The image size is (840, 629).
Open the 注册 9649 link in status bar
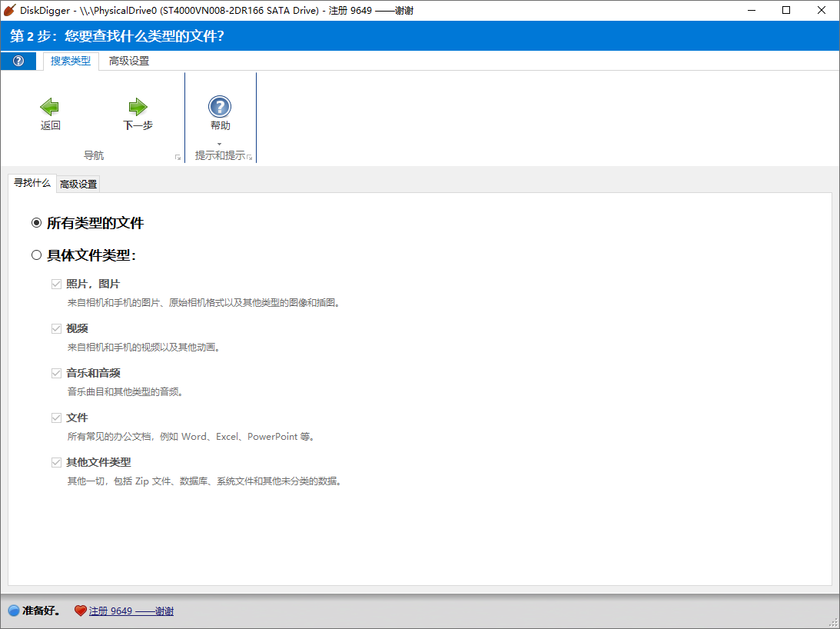pos(131,611)
